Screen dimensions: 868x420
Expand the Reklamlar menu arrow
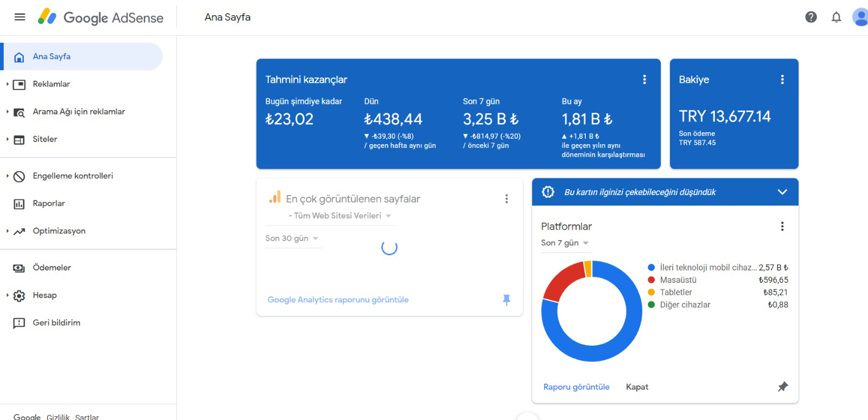7,84
